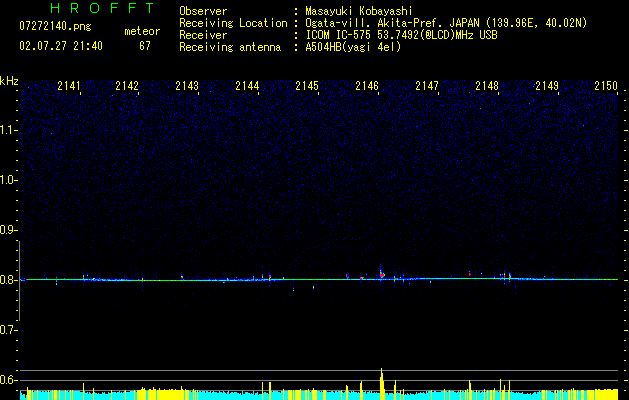629x400 pixels.
Task: Click the 2146 time marker
Action: point(367,86)
